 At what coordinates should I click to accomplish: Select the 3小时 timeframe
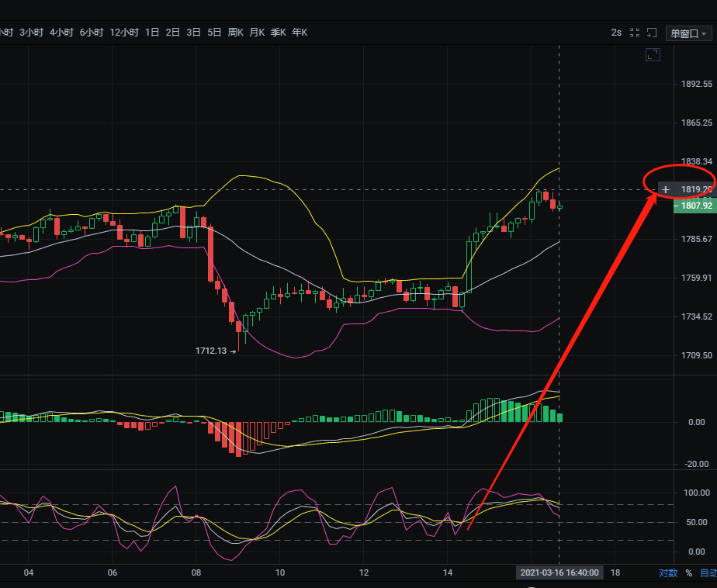click(31, 33)
